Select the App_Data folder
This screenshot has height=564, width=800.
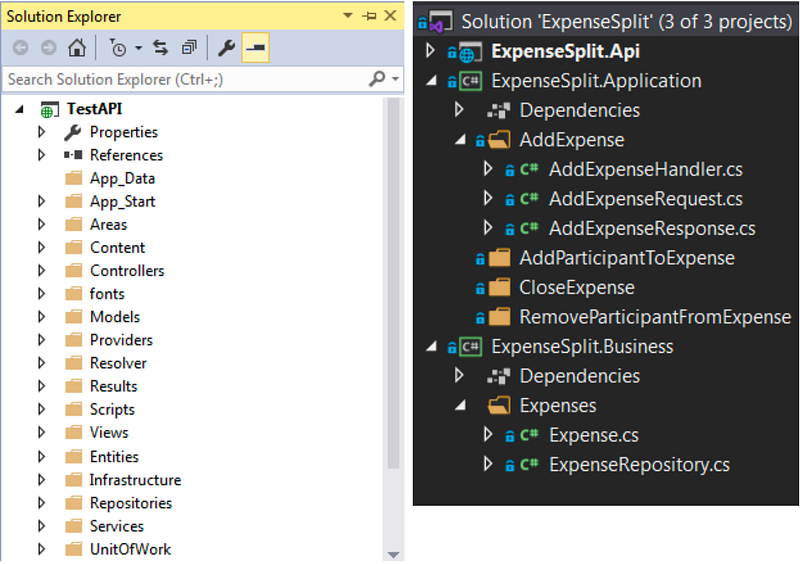pyautogui.click(x=122, y=179)
